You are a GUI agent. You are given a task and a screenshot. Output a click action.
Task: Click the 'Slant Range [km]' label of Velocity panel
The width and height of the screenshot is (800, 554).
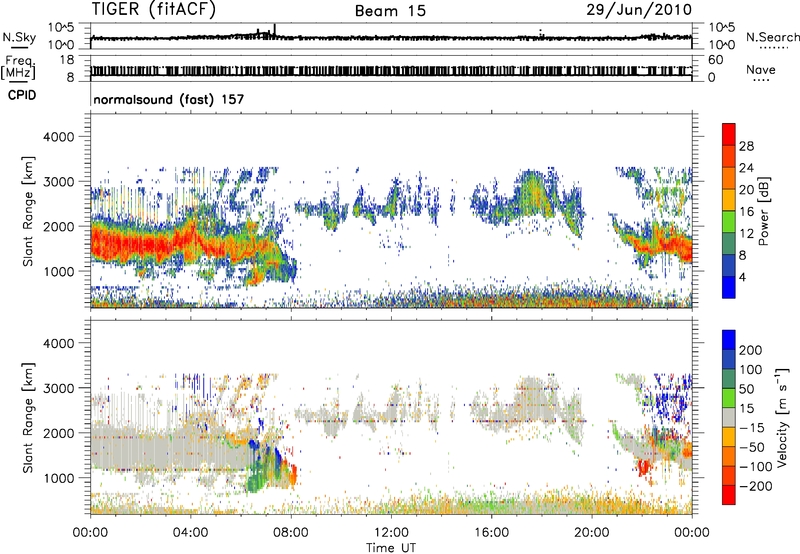click(28, 418)
